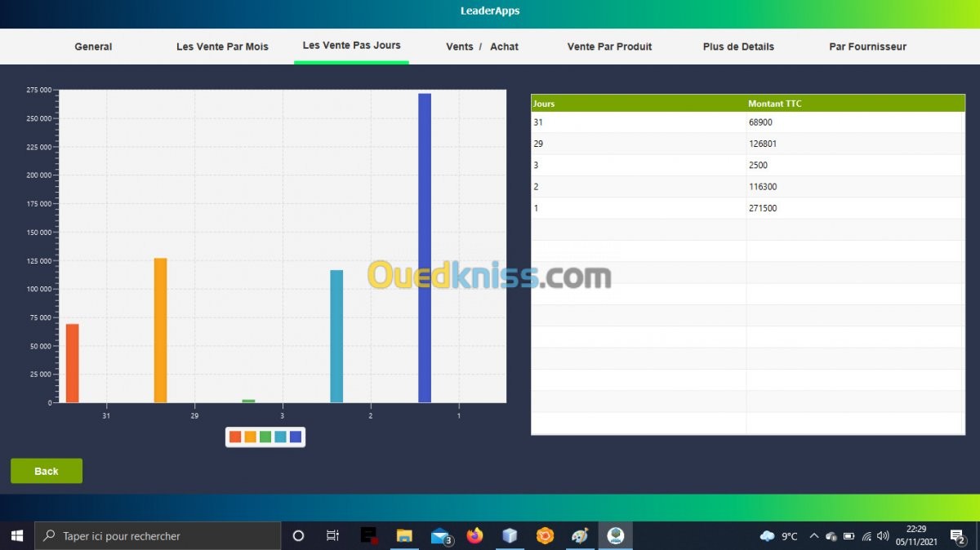The image size is (980, 550).
Task: Open the General tab
Action: tap(93, 47)
